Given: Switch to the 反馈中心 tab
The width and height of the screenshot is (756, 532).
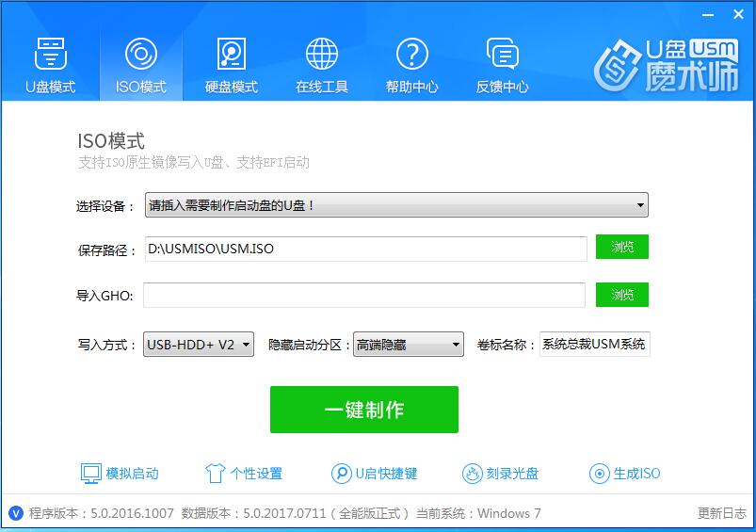Looking at the screenshot, I should [502, 62].
